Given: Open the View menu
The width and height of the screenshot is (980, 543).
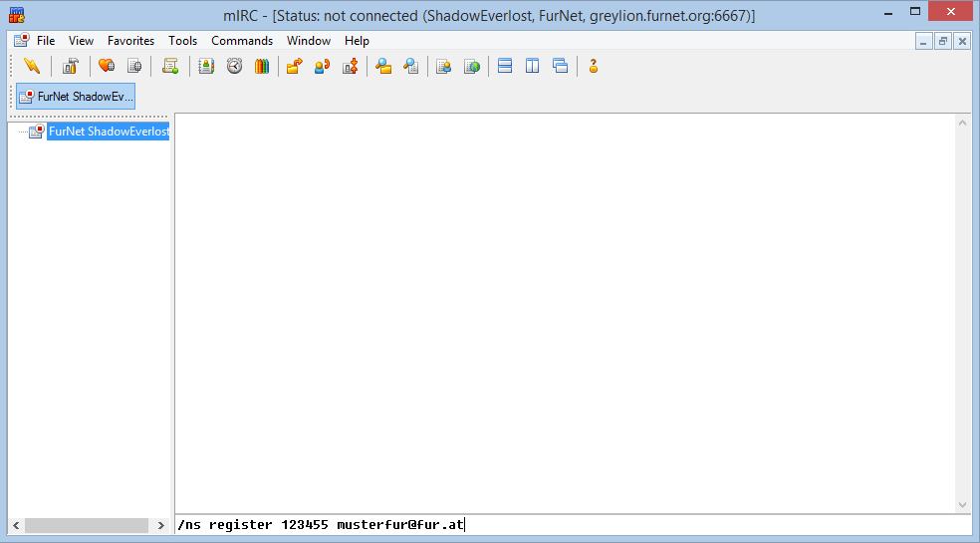Looking at the screenshot, I should (81, 41).
